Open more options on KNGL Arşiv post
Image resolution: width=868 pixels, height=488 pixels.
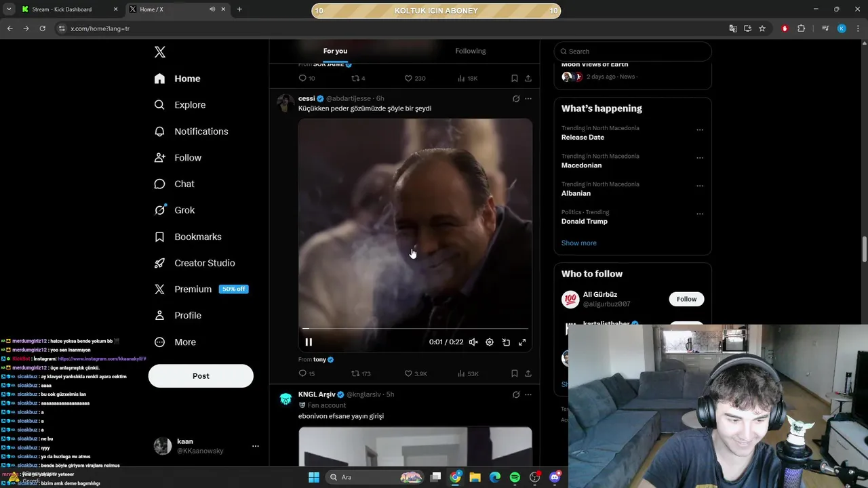click(x=528, y=394)
